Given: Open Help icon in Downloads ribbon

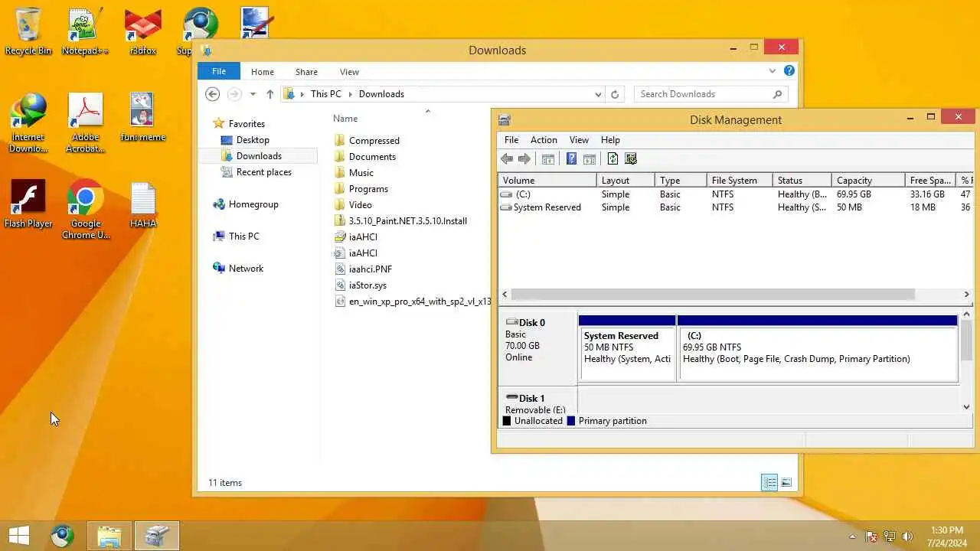Looking at the screenshot, I should [x=789, y=70].
